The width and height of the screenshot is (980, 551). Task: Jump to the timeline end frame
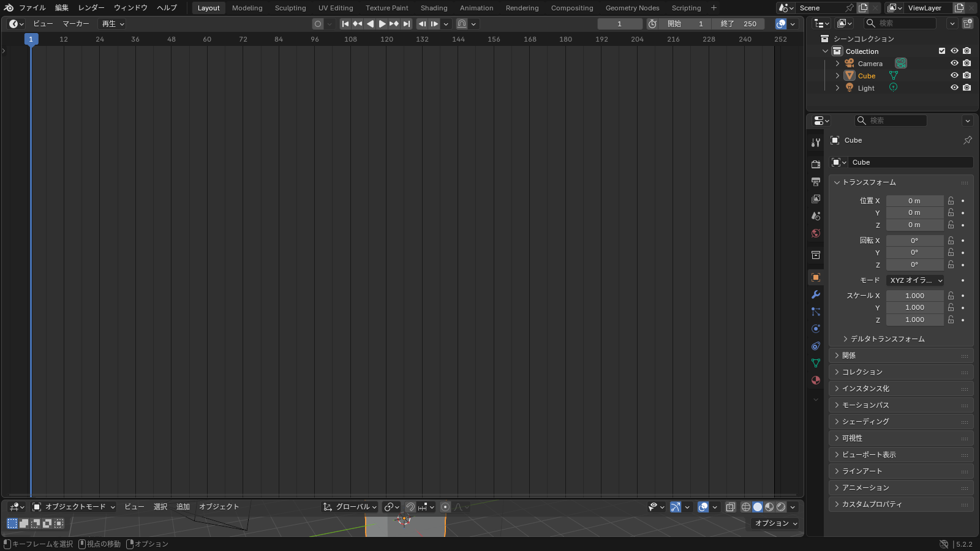point(407,24)
